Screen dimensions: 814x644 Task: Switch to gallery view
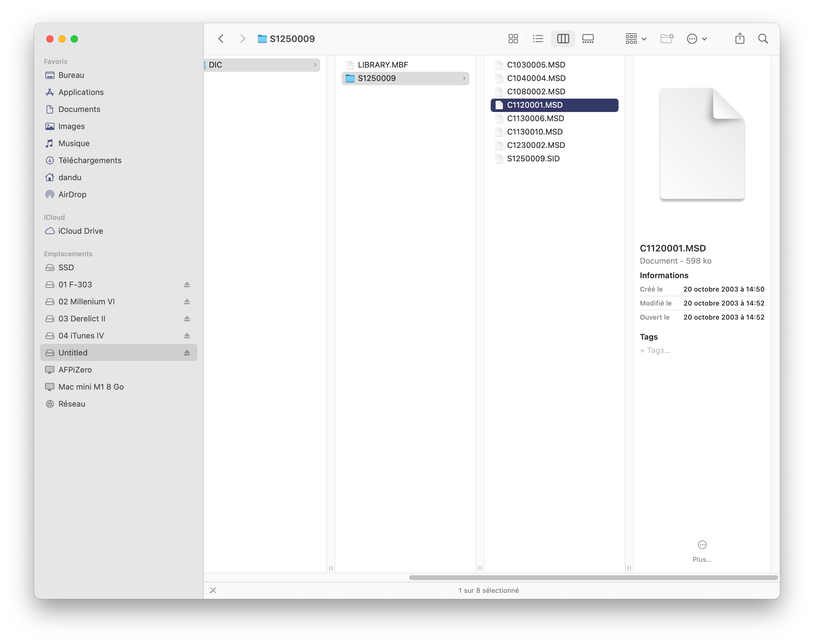(x=588, y=38)
